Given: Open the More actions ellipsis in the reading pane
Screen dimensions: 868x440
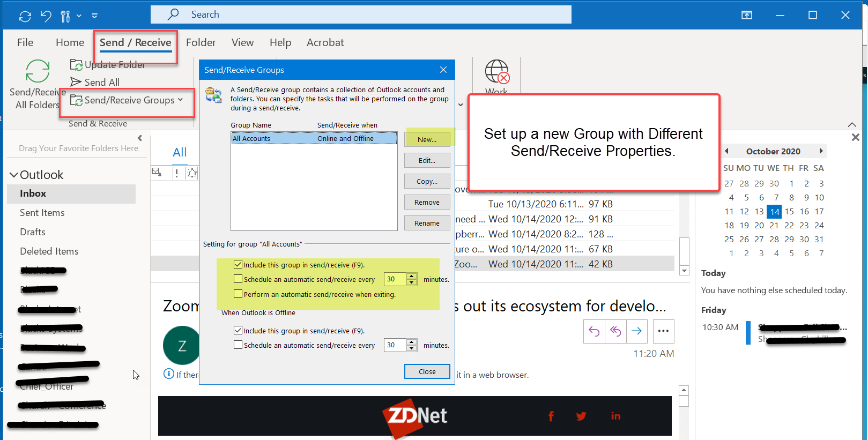Looking at the screenshot, I should coord(663,331).
